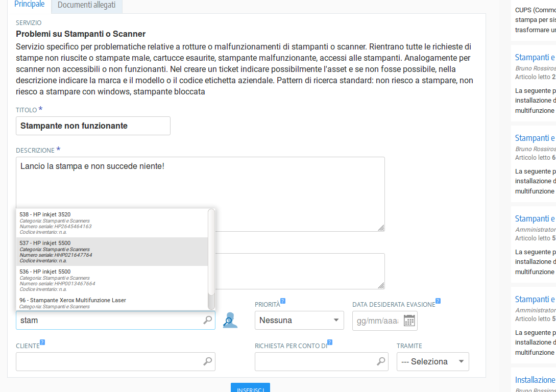Open the Tramite dropdown showing Seleziona
Viewport: 556px width, 392px height.
[x=432, y=361]
